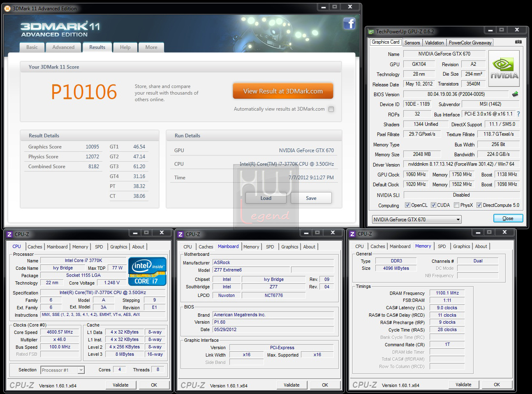Toggle the CUDA checkbox in GPU-Z
This screenshot has height=394, width=532.
(x=434, y=205)
